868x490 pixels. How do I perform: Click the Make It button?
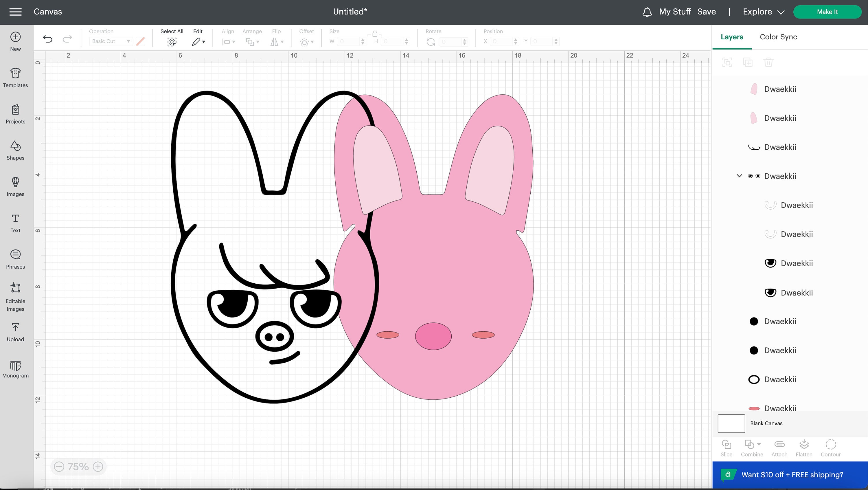(827, 12)
